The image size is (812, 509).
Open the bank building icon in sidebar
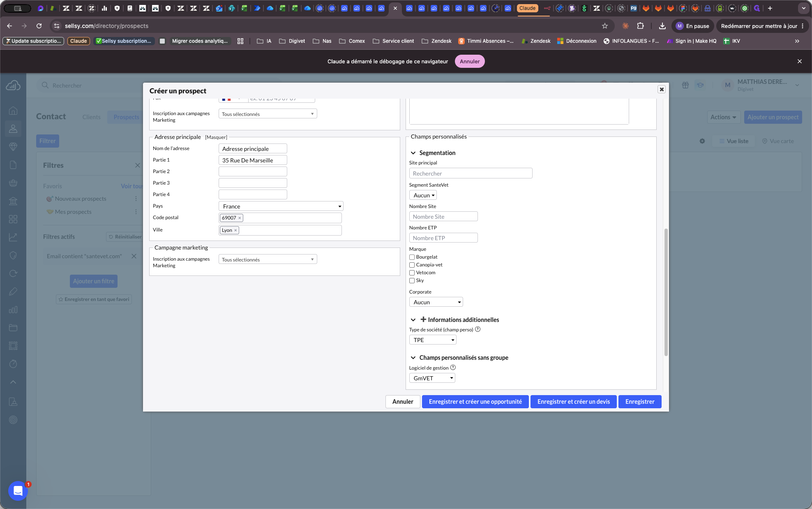pyautogui.click(x=13, y=201)
